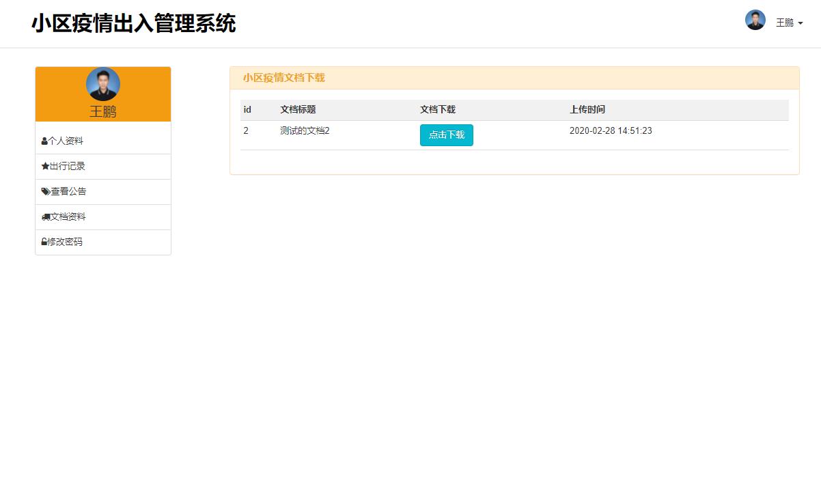Select the star icon next to 出行记录
The image size is (821, 504).
coord(44,166)
